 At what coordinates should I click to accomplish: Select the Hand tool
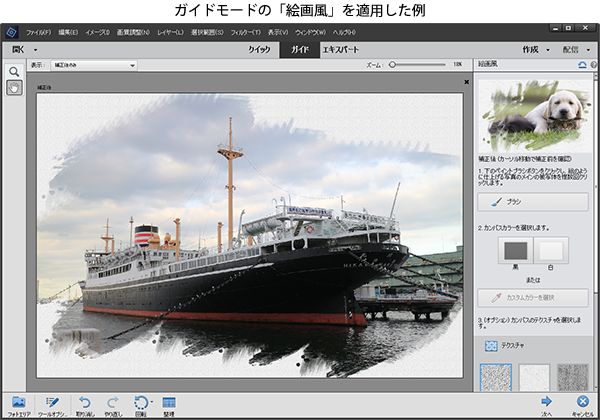14,88
